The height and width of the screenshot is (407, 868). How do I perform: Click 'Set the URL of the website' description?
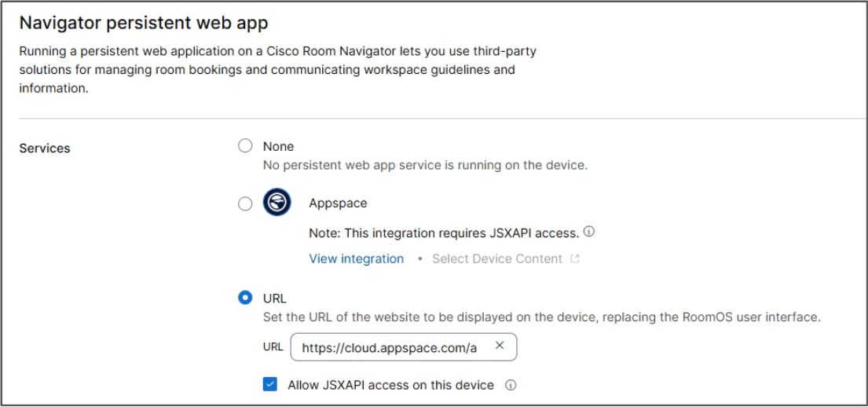click(541, 317)
